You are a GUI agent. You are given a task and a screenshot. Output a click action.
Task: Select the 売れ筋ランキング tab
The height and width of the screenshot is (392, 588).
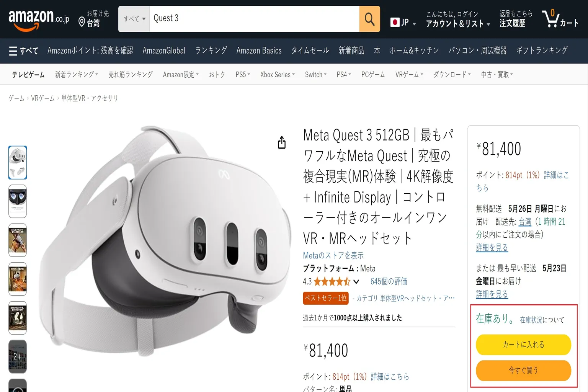(130, 75)
